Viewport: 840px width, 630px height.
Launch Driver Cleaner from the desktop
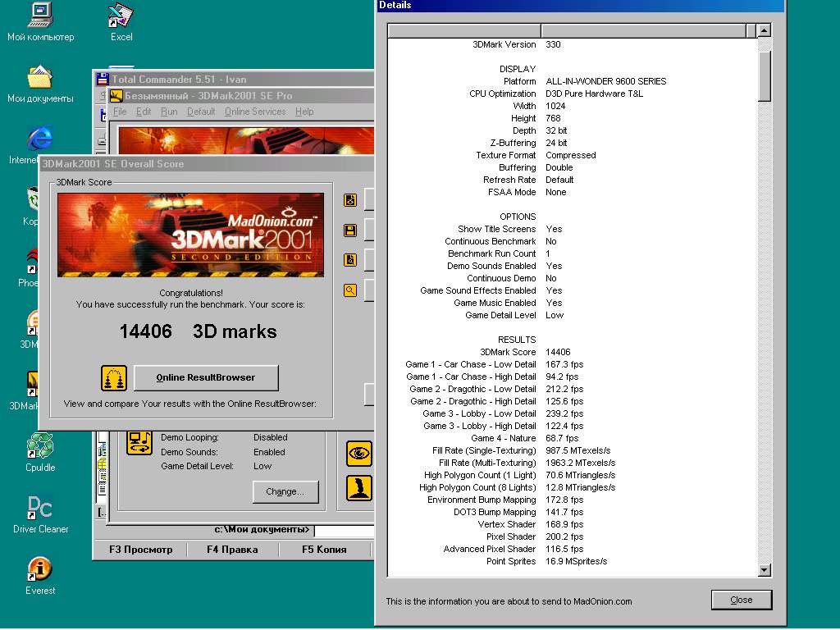40,509
